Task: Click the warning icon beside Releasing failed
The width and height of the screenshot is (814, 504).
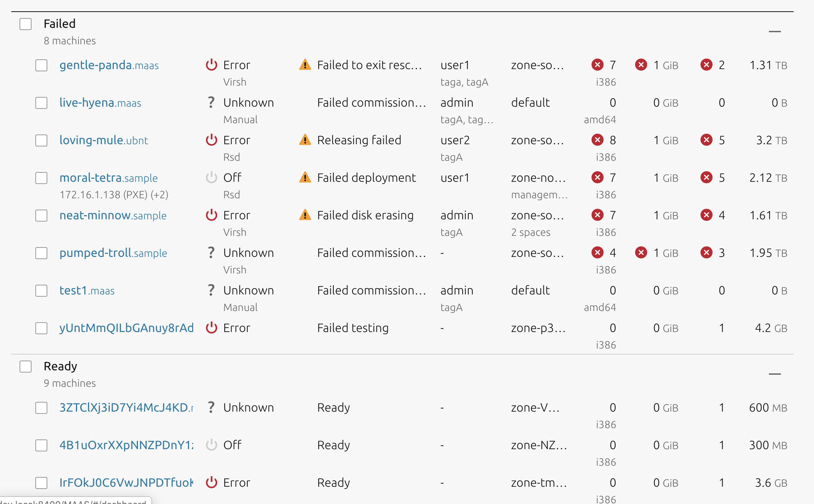Action: click(306, 140)
